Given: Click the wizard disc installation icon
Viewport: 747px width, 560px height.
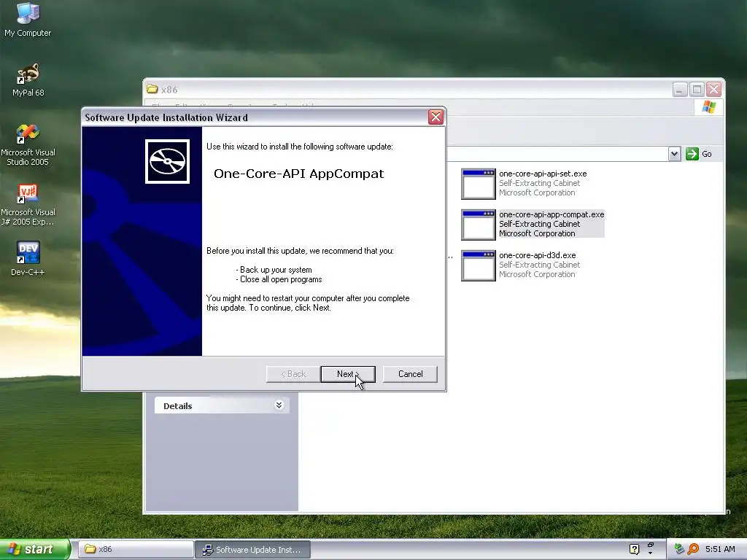Looking at the screenshot, I should tap(167, 161).
